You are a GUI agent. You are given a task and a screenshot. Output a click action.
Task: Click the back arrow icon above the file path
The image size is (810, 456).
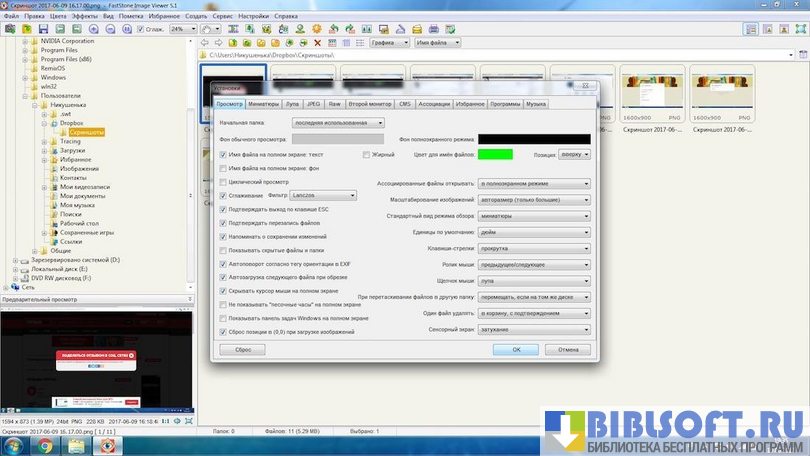[204, 43]
